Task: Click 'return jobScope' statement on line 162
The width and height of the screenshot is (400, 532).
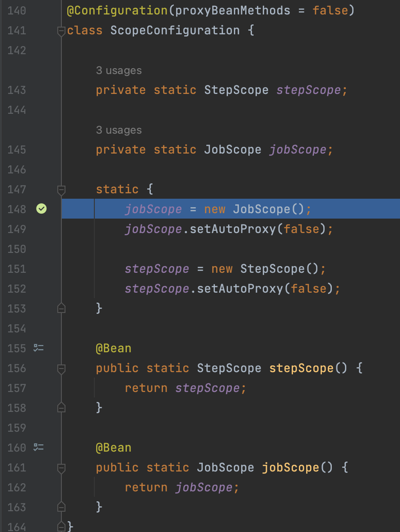Action: coord(179,488)
